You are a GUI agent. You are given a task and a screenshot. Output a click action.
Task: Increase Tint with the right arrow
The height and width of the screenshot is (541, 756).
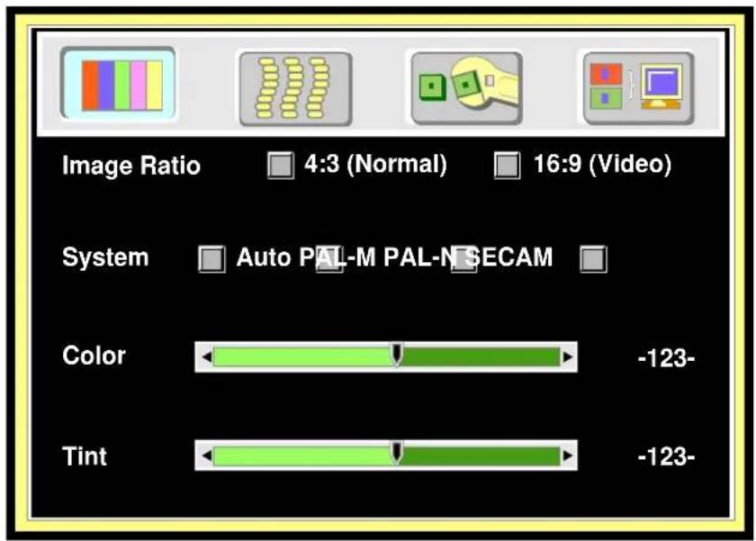(x=568, y=455)
